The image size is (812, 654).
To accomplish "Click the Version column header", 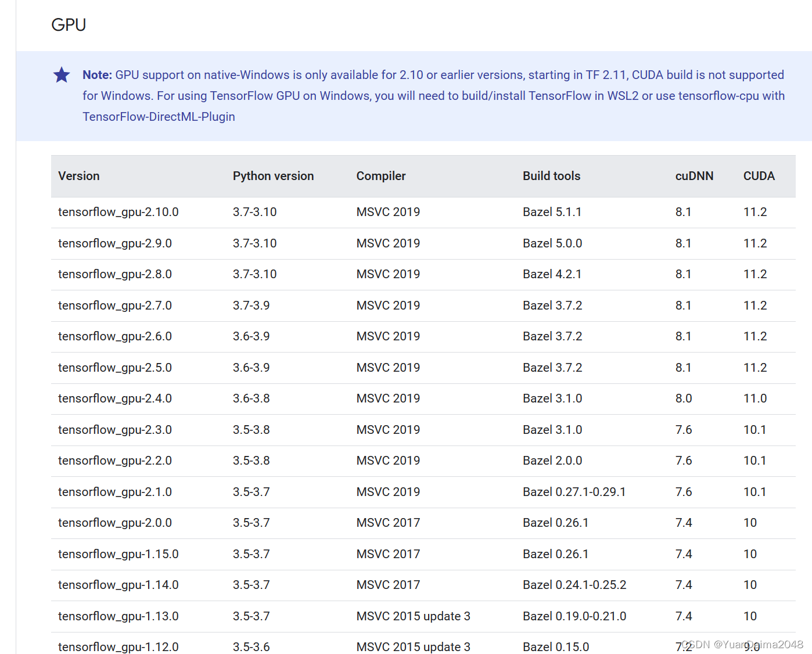I will click(79, 176).
